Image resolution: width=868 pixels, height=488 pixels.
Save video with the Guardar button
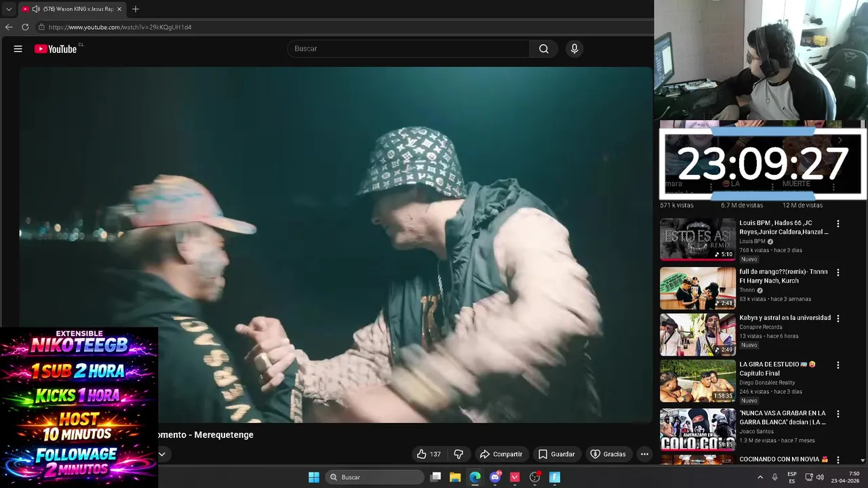click(x=556, y=454)
